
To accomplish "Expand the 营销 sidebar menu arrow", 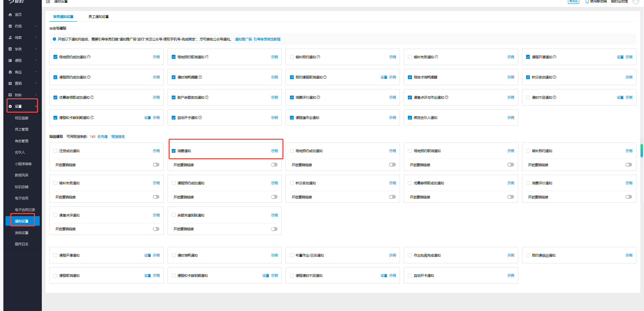I will (x=36, y=84).
